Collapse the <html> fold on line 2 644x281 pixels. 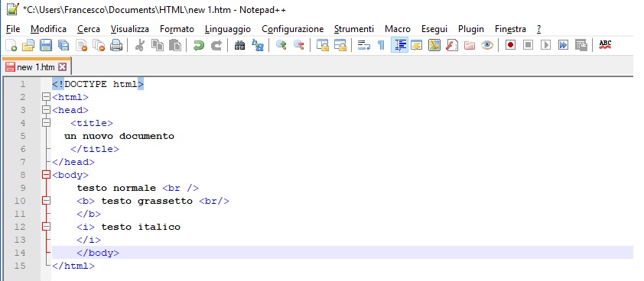pyautogui.click(x=46, y=97)
